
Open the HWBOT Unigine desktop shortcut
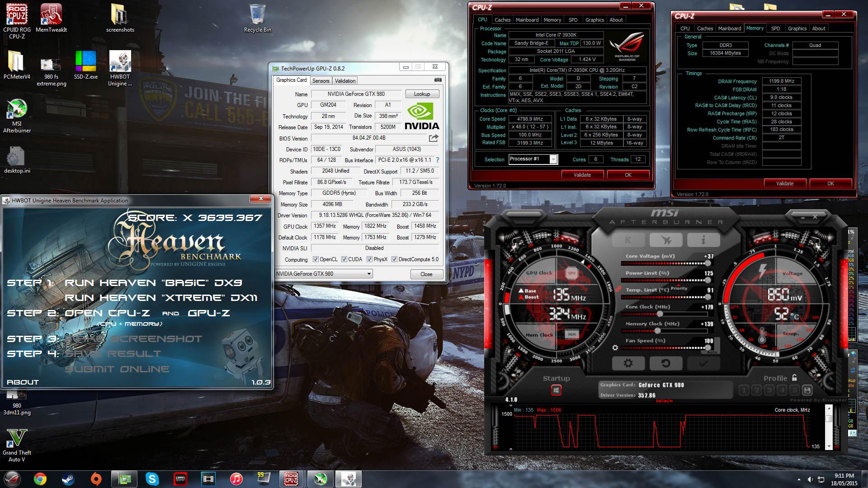[120, 68]
